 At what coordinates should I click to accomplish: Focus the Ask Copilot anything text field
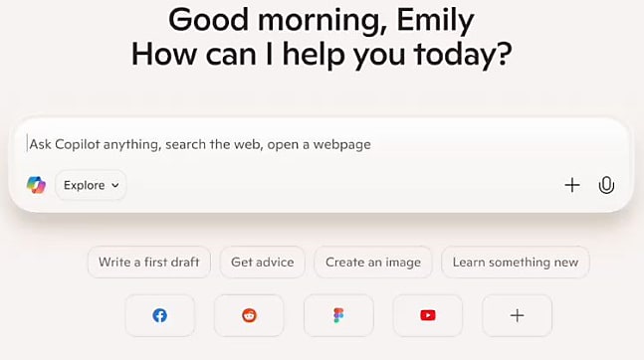321,144
